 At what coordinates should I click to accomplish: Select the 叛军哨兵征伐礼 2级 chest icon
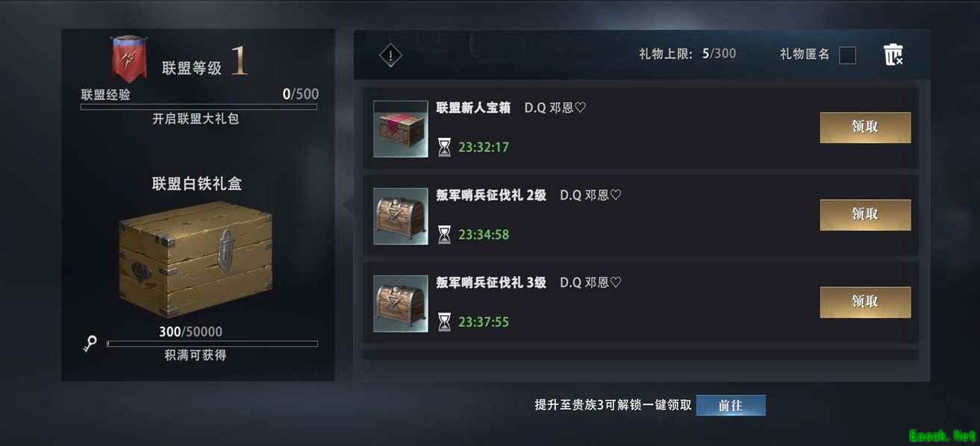[401, 216]
